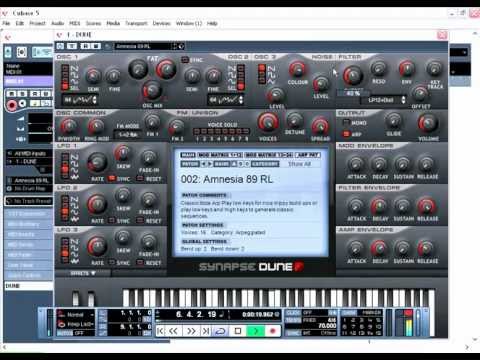Click the filter RESO knob
The height and width of the screenshot is (360, 480).
(379, 69)
